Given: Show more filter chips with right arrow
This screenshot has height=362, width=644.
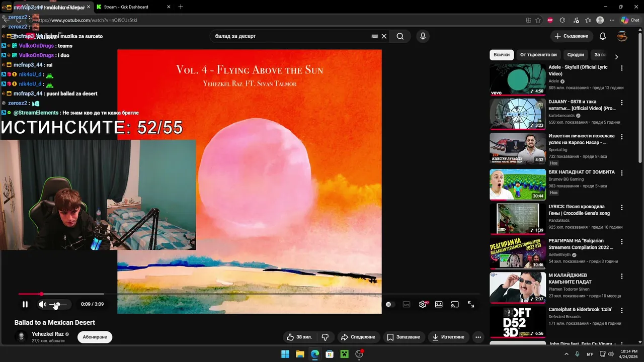Looking at the screenshot, I should click(616, 56).
